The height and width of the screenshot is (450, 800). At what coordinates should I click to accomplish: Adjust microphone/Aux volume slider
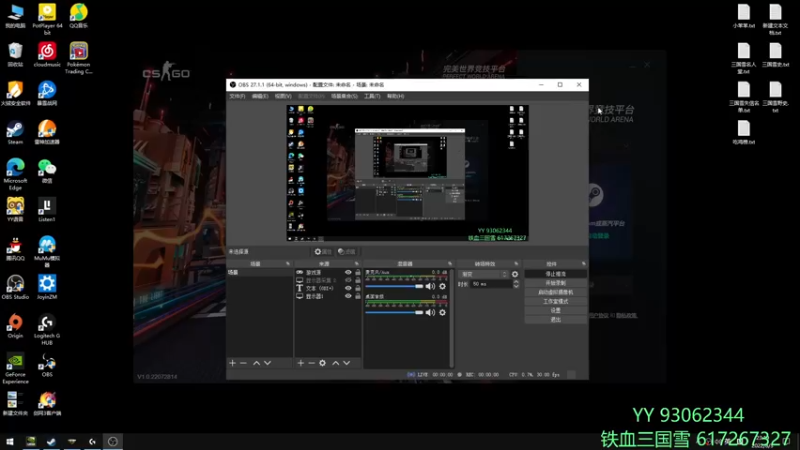(394, 286)
